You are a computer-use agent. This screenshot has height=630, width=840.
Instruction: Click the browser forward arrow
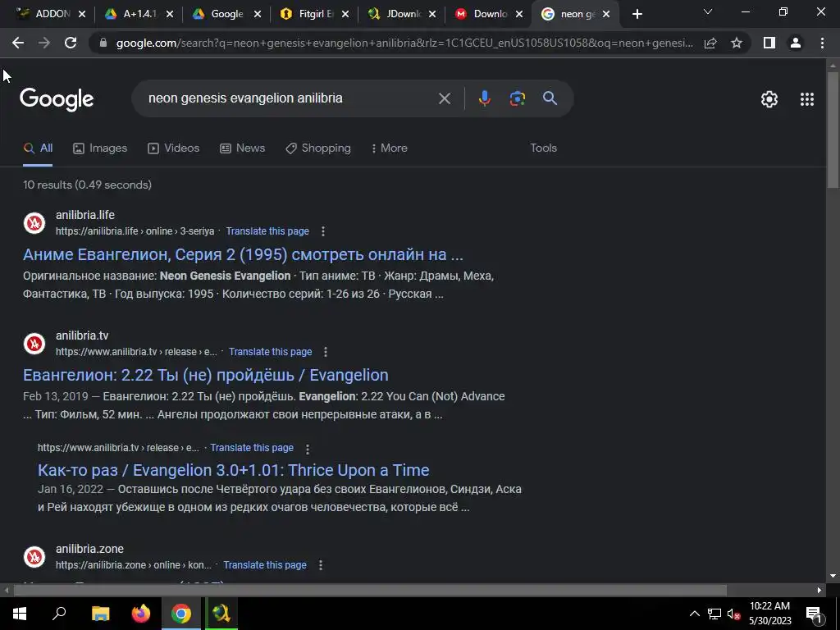44,43
